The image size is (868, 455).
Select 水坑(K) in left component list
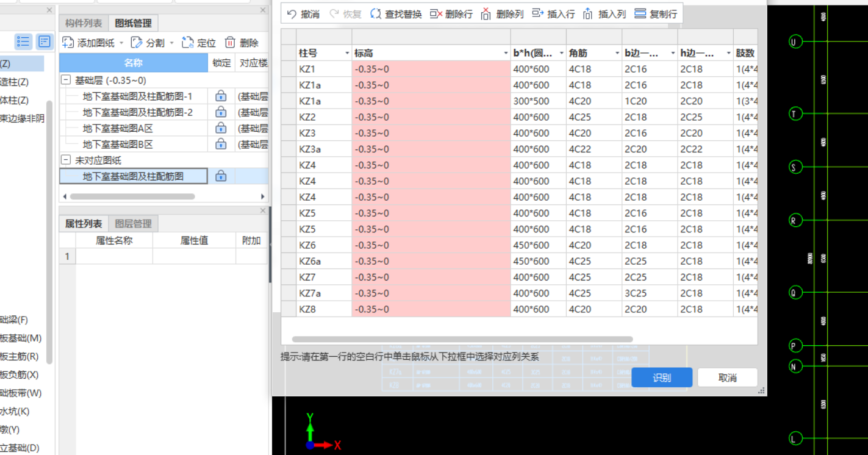[15, 411]
